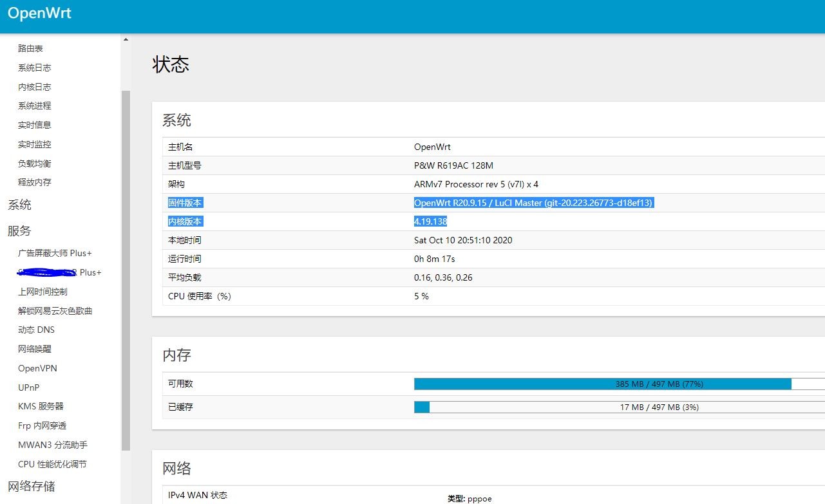Click the OpenWrt logo in header
This screenshot has width=825, height=504.
tap(39, 14)
